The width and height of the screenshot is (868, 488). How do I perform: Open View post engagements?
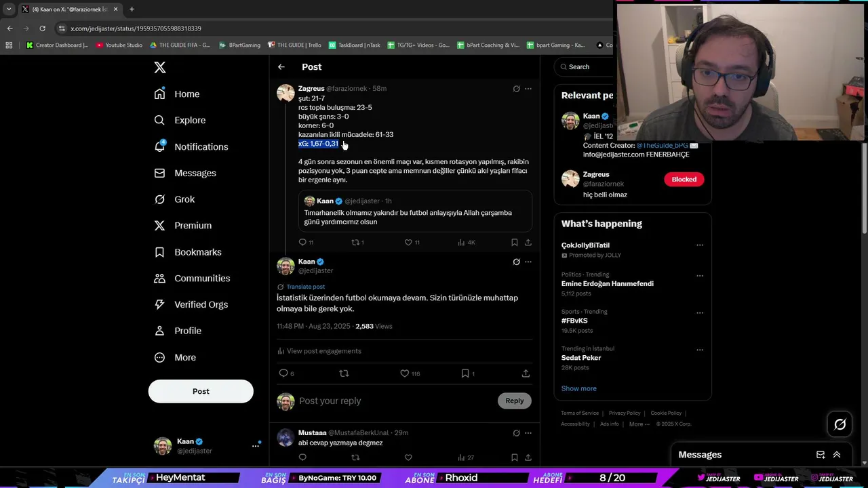tap(319, 351)
